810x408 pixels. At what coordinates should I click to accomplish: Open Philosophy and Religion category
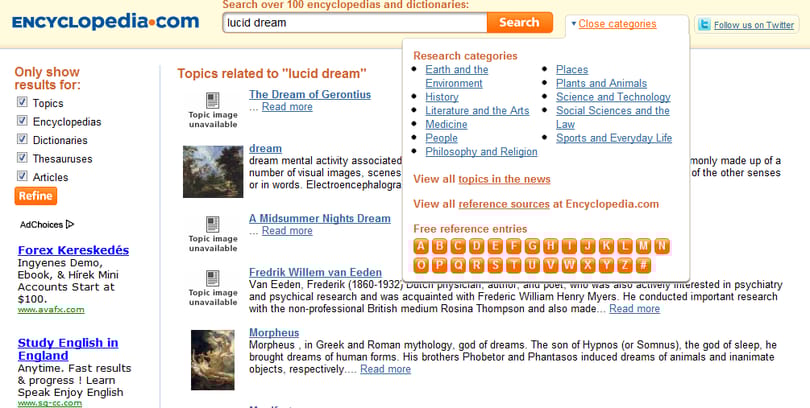(x=481, y=151)
